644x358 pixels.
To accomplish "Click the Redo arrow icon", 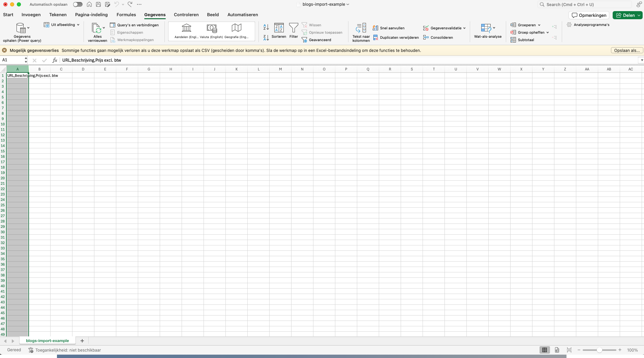I will [x=130, y=4].
